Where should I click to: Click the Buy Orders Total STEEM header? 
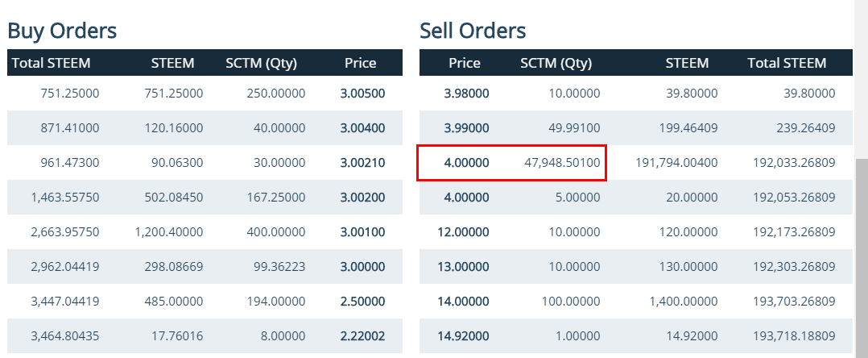(51, 63)
